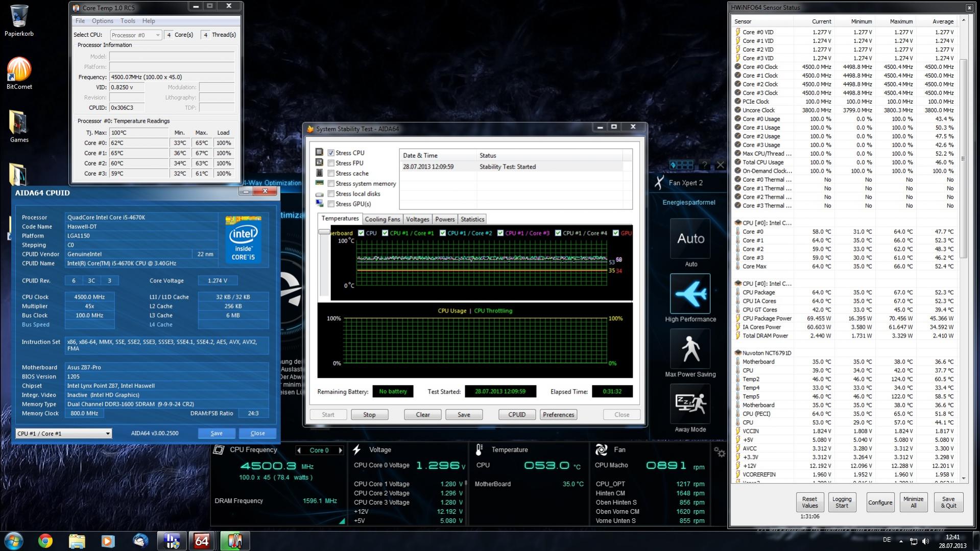Click Clear in System Stability Test
The width and height of the screenshot is (980, 551).
423,415
